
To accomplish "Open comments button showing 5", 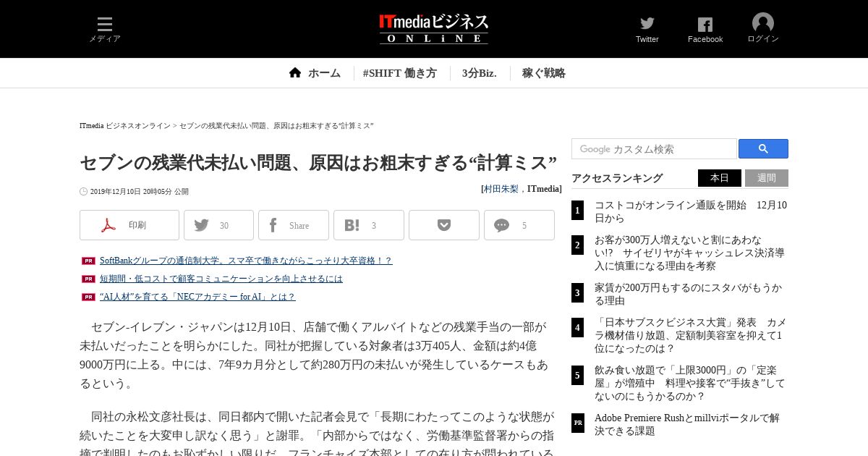I will coord(519,225).
